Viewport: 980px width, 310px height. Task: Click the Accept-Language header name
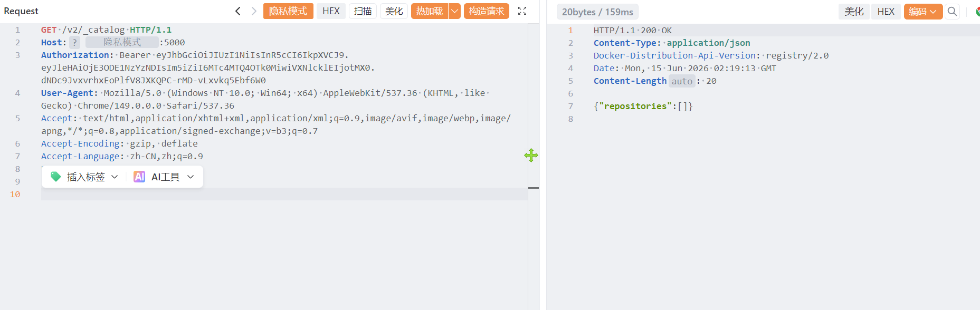point(80,156)
